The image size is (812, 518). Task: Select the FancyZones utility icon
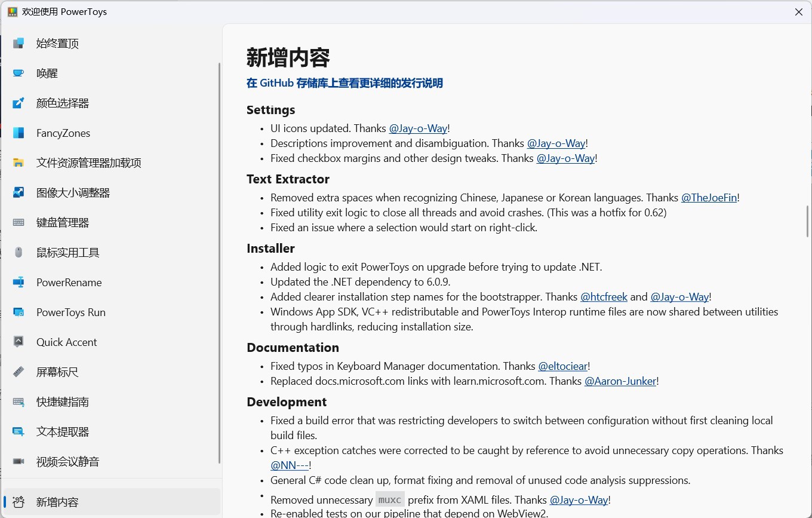tap(63, 133)
